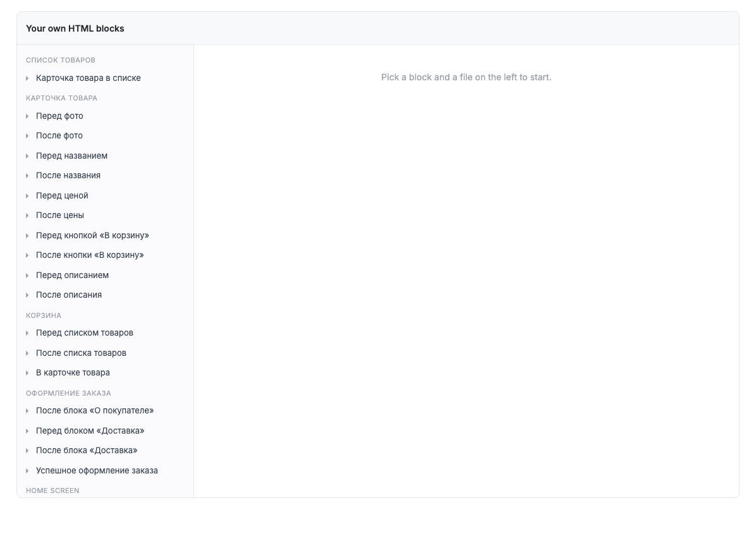756x536 pixels.
Task: Select the После цены block
Action: 60,216
